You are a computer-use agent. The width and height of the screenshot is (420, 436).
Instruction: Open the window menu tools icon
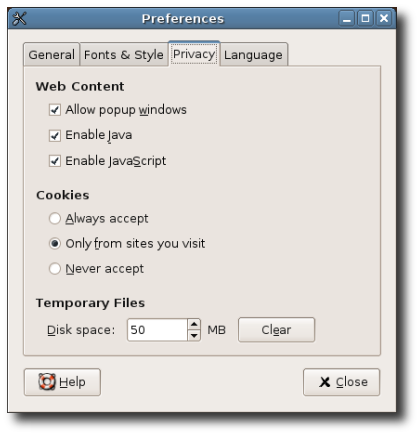point(19,19)
